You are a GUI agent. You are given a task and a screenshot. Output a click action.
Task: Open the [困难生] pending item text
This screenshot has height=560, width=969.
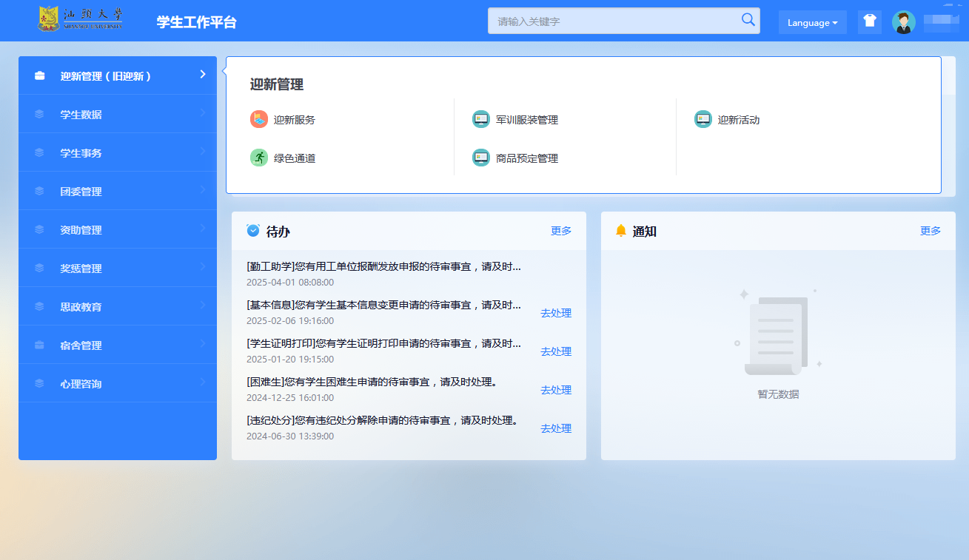372,382
